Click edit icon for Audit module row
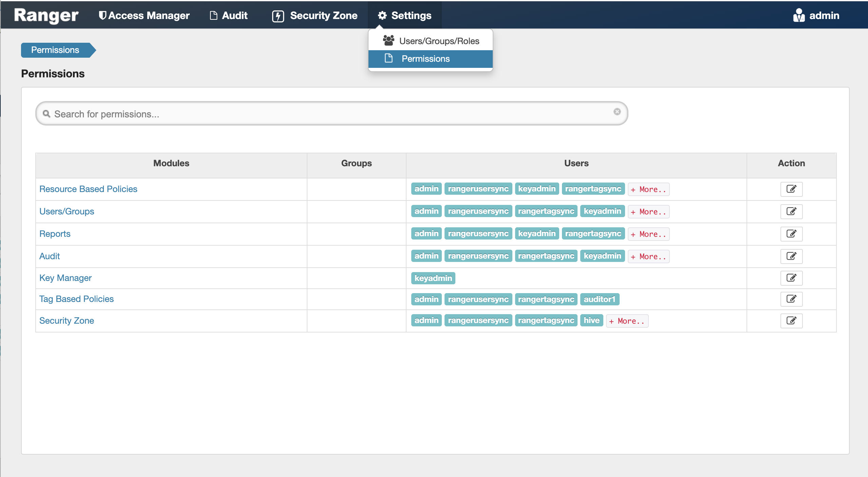Screen dimensions: 868x477 (x=791, y=256)
